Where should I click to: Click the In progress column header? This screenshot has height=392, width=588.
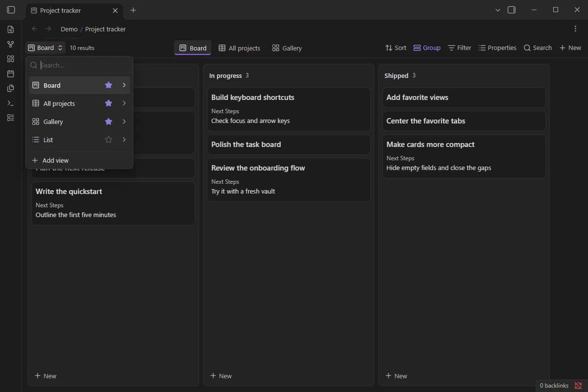tap(225, 75)
